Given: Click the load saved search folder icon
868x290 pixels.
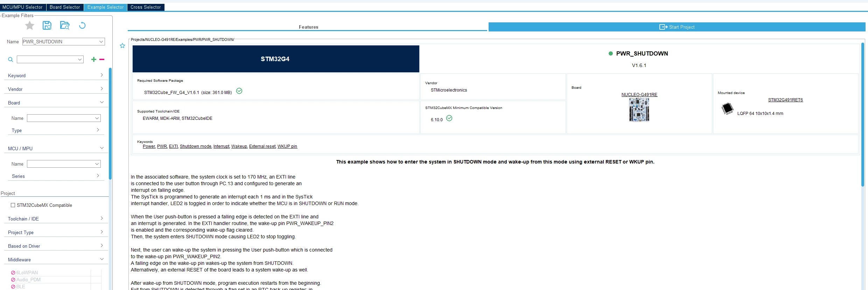Looking at the screenshot, I should 65,25.
